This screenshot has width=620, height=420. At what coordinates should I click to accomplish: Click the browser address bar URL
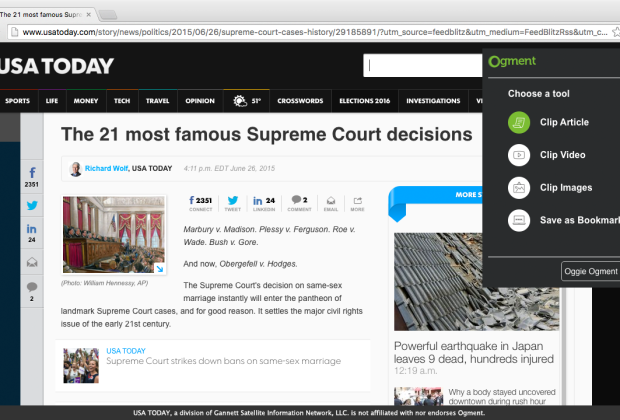coord(315,32)
